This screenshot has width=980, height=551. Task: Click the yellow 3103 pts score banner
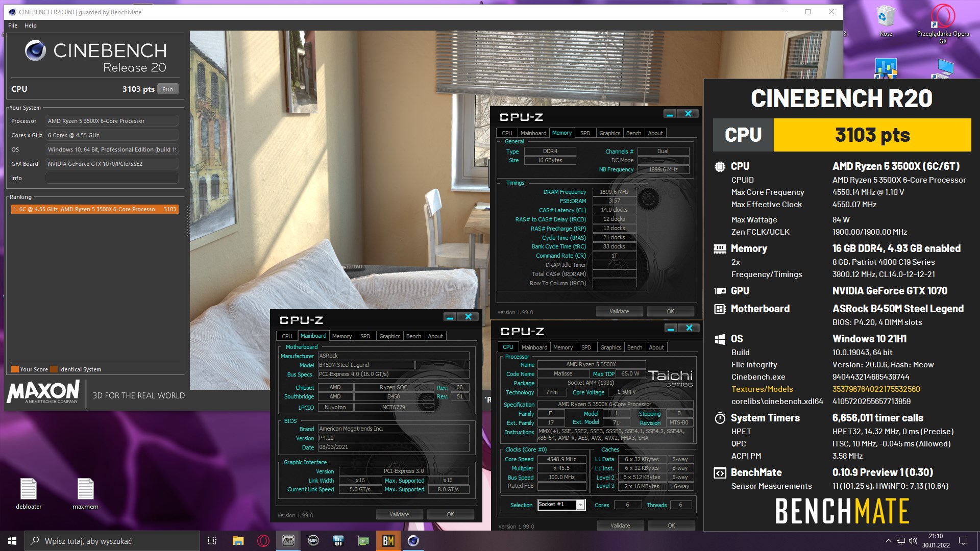[872, 135]
